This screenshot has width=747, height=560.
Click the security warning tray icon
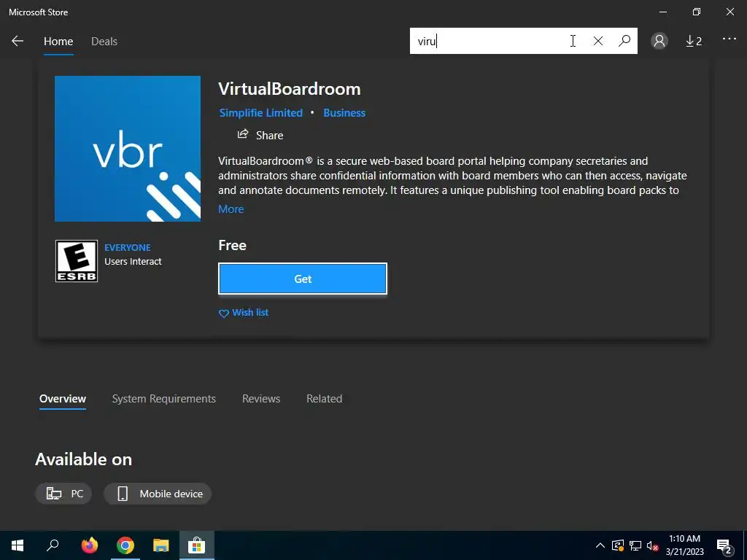(x=617, y=545)
